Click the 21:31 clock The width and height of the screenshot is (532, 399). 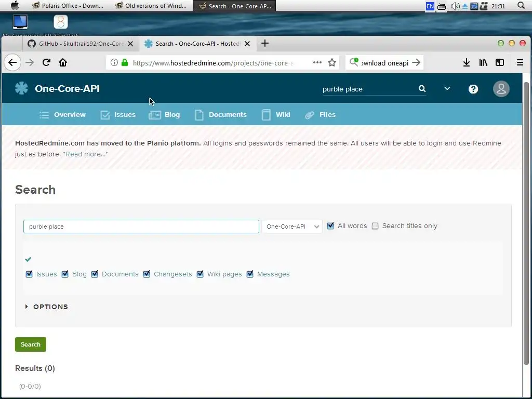(498, 6)
